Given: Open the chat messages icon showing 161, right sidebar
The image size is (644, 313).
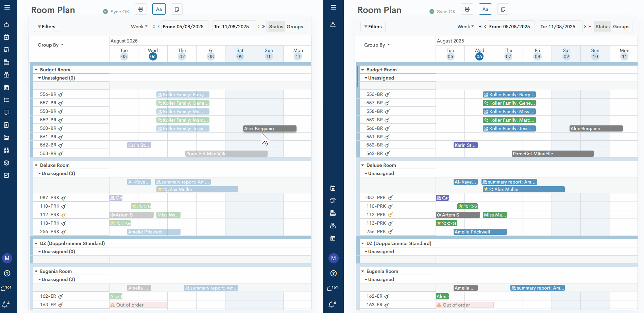Looking at the screenshot, I should click(332, 288).
